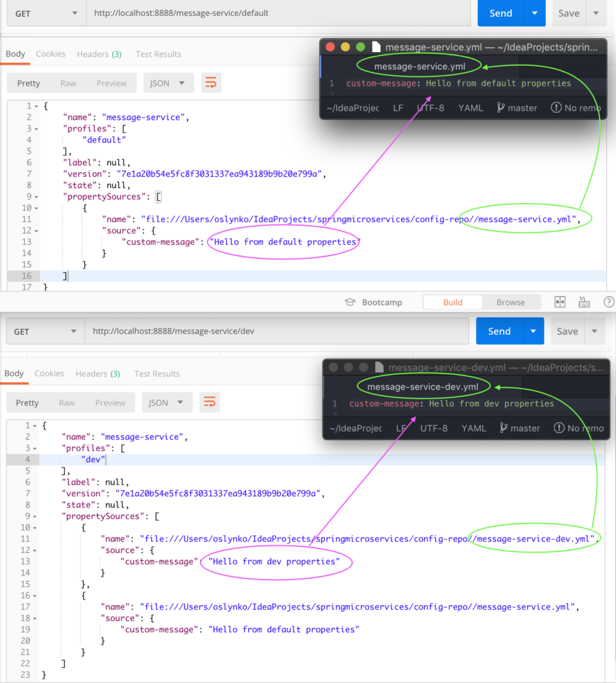The width and height of the screenshot is (616, 683).
Task: Switch to Browse mode
Action: 510,302
